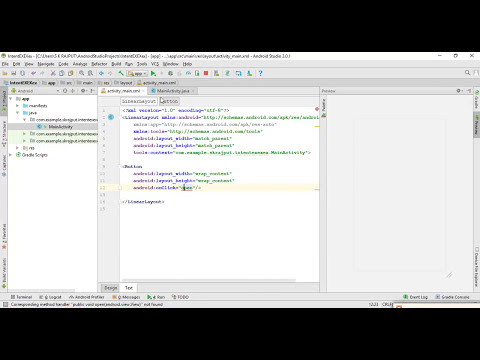The width and height of the screenshot is (480, 360).
Task: Click the Button breadcrumb
Action: tap(169, 101)
